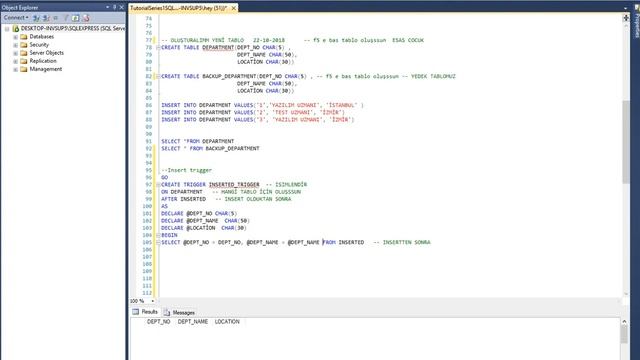Switch to the TutorialSeries1SQL query tab
The width and height of the screenshot is (640, 360).
point(178,8)
